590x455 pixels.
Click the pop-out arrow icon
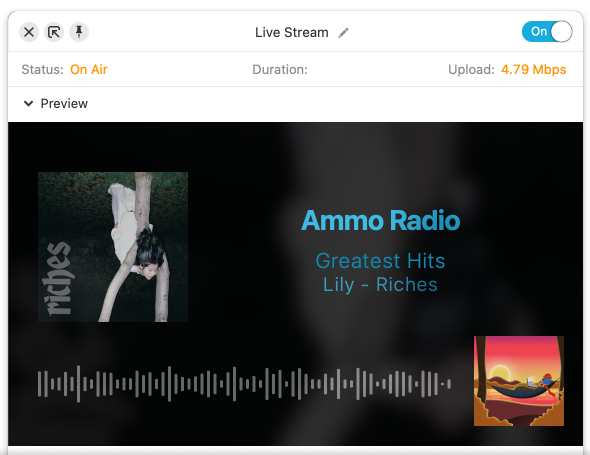point(54,32)
